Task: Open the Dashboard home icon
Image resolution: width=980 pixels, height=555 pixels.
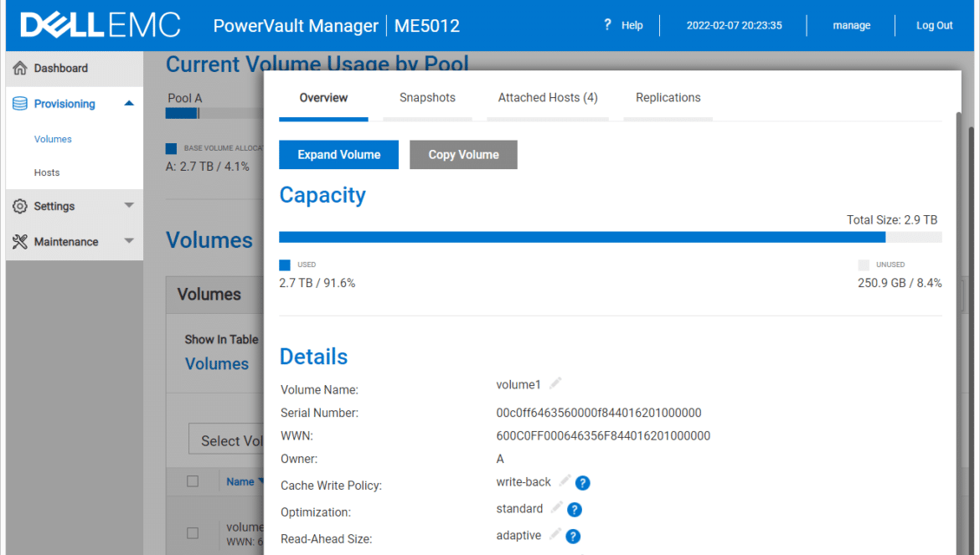Action: click(20, 68)
